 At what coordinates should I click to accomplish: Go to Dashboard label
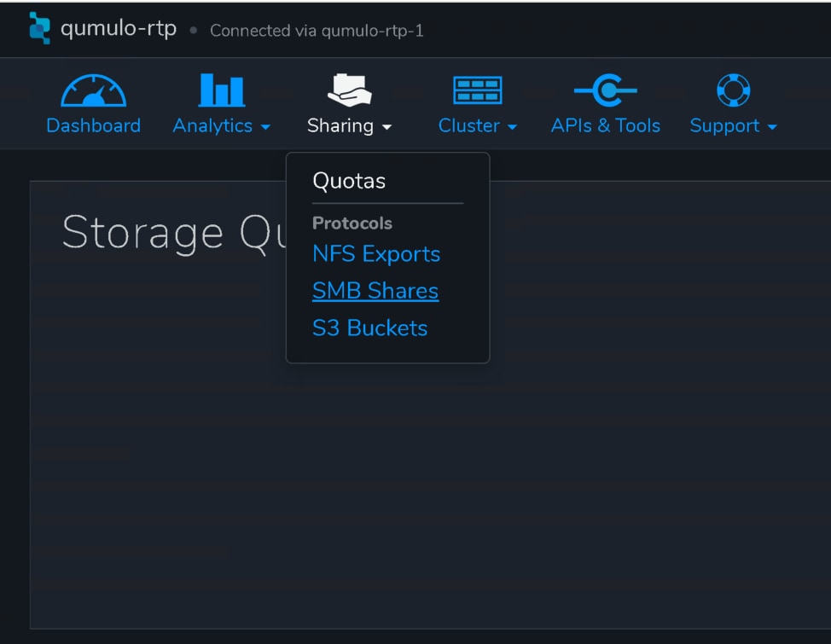point(93,125)
